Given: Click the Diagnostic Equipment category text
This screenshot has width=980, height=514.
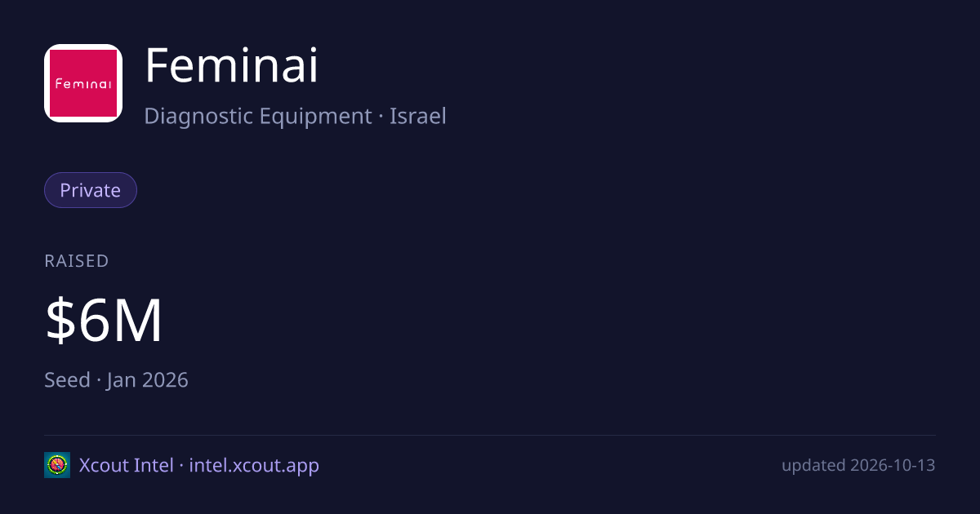Looking at the screenshot, I should tap(258, 116).
